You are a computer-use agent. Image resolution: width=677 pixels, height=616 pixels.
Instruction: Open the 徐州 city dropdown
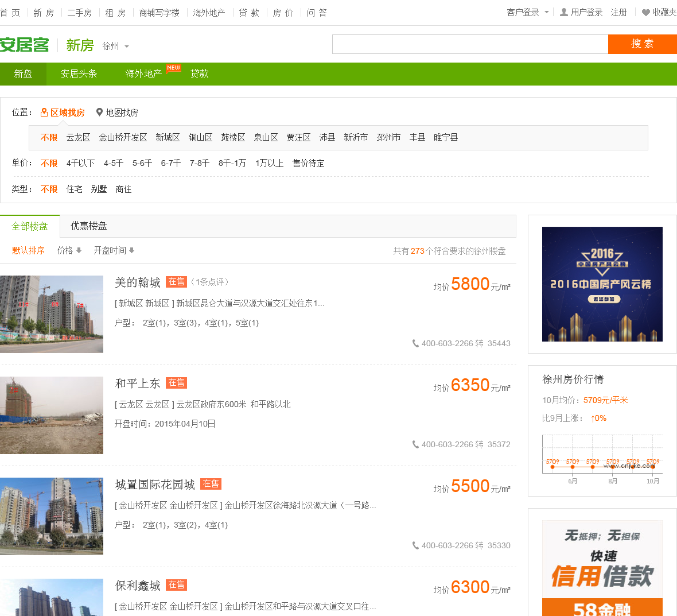(116, 47)
